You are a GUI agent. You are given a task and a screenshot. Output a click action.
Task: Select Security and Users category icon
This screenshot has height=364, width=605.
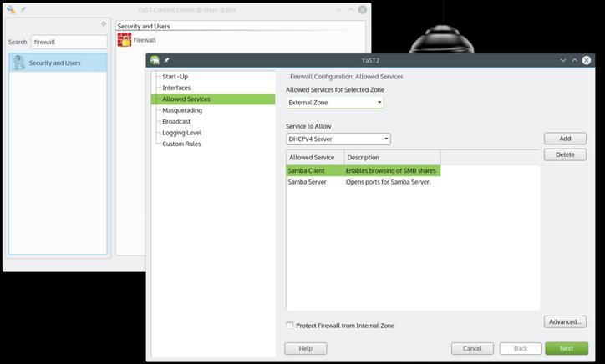(19, 63)
